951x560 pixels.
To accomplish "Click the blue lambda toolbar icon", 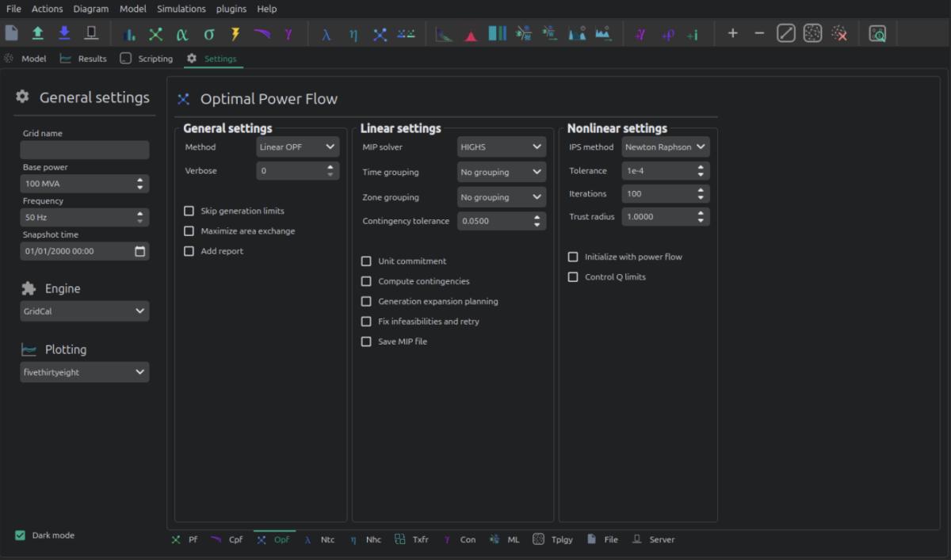I will point(326,34).
